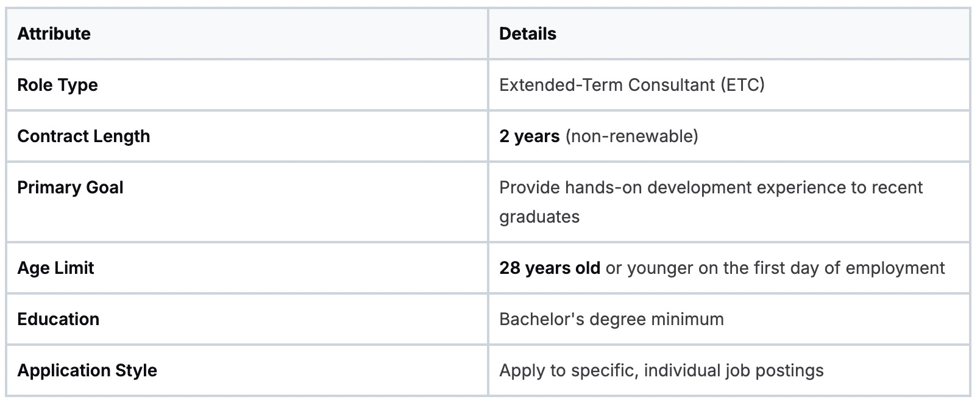Select the Application Style label
The width and height of the screenshot is (980, 405).
pyautogui.click(x=87, y=370)
